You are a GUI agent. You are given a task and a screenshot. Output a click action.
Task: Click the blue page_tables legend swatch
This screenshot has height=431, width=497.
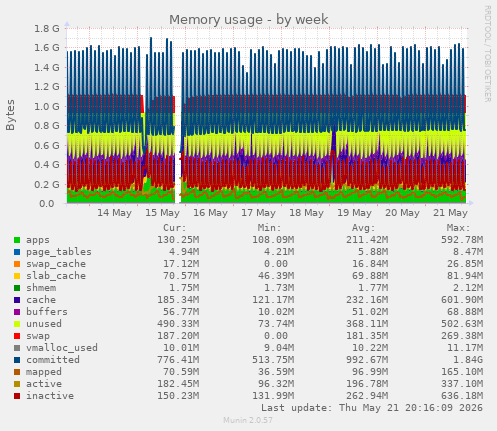click(17, 252)
